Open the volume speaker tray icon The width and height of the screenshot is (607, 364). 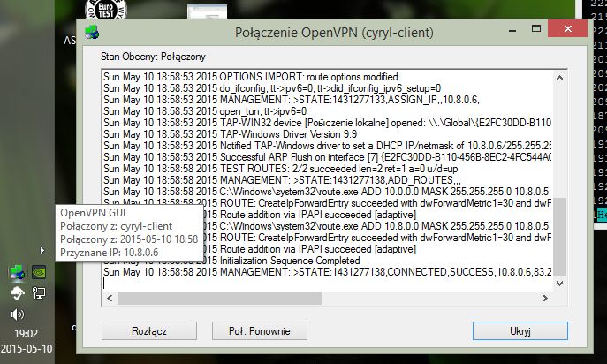[18, 315]
